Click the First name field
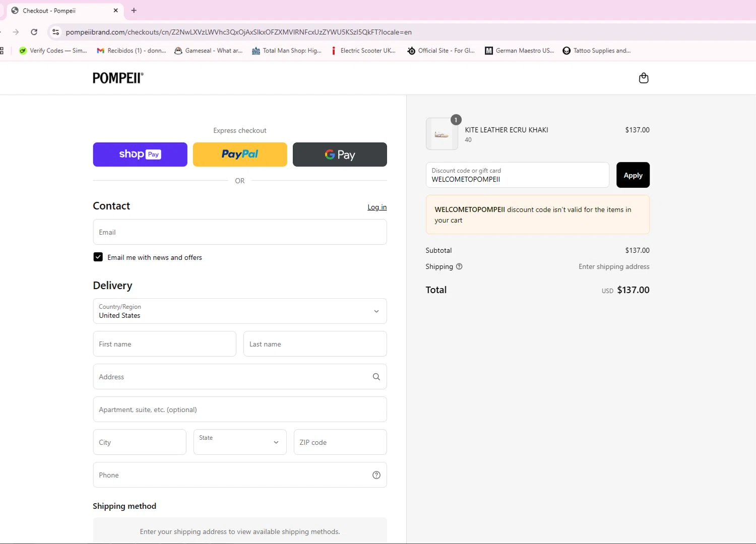This screenshot has height=544, width=756. coord(164,344)
